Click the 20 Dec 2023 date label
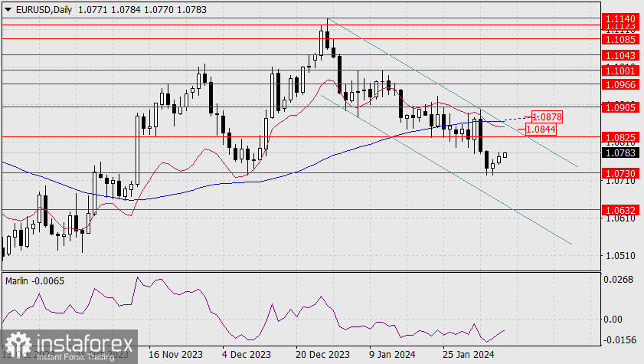This screenshot has width=644, height=364. (322, 354)
